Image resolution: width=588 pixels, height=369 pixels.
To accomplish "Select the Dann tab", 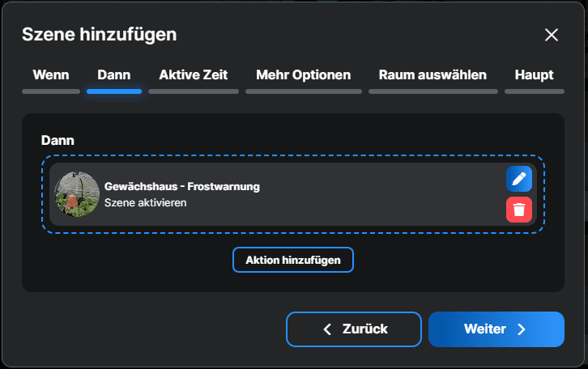I will click(x=114, y=75).
